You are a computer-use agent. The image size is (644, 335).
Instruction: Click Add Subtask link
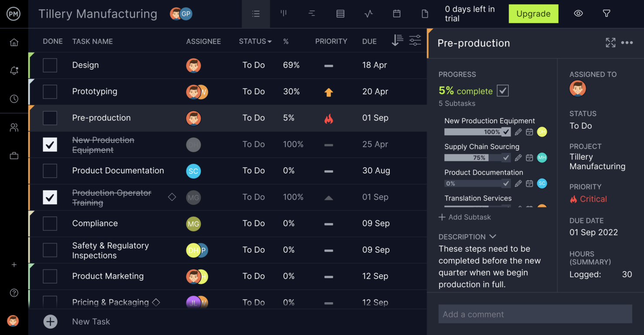465,217
